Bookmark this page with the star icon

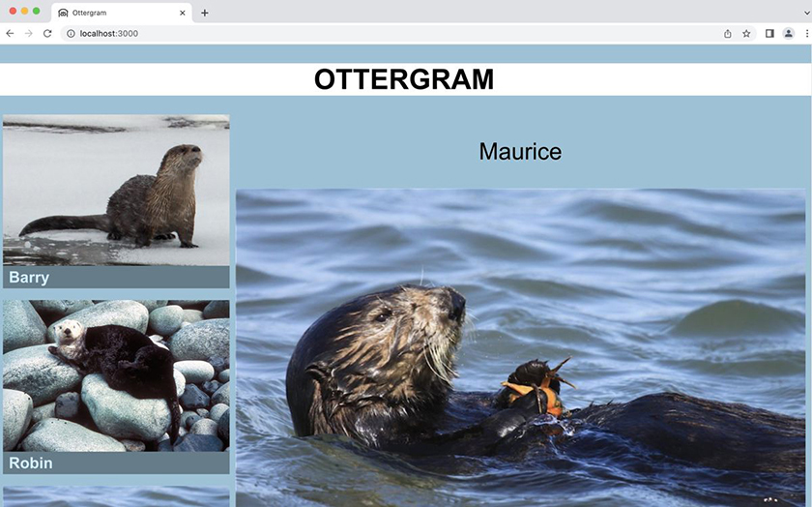tap(746, 33)
